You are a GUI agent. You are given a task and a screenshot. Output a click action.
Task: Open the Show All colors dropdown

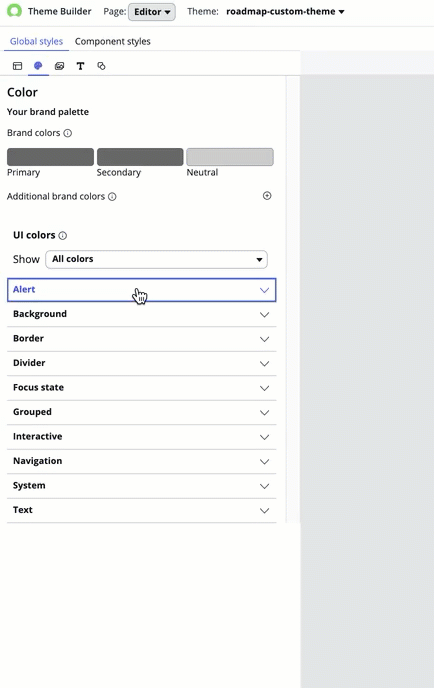[x=157, y=259]
